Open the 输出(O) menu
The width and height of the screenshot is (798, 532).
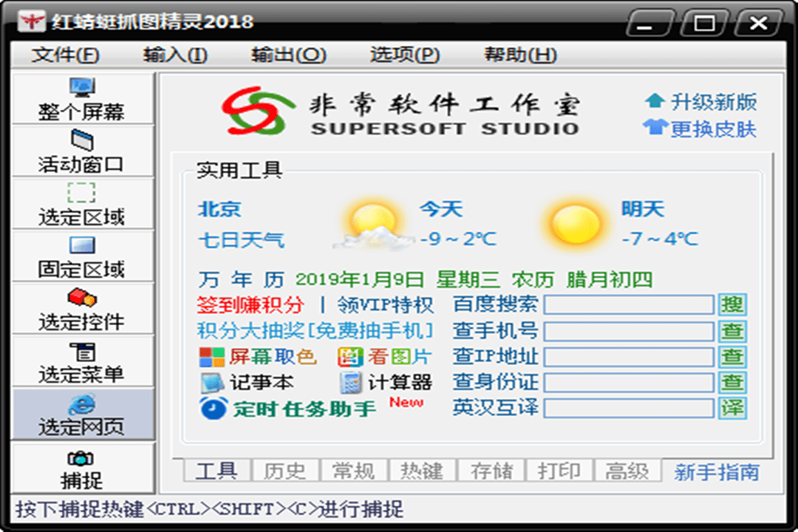289,55
